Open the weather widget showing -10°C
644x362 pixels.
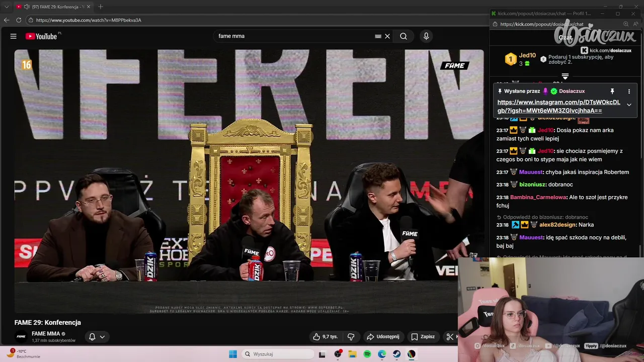click(x=23, y=353)
